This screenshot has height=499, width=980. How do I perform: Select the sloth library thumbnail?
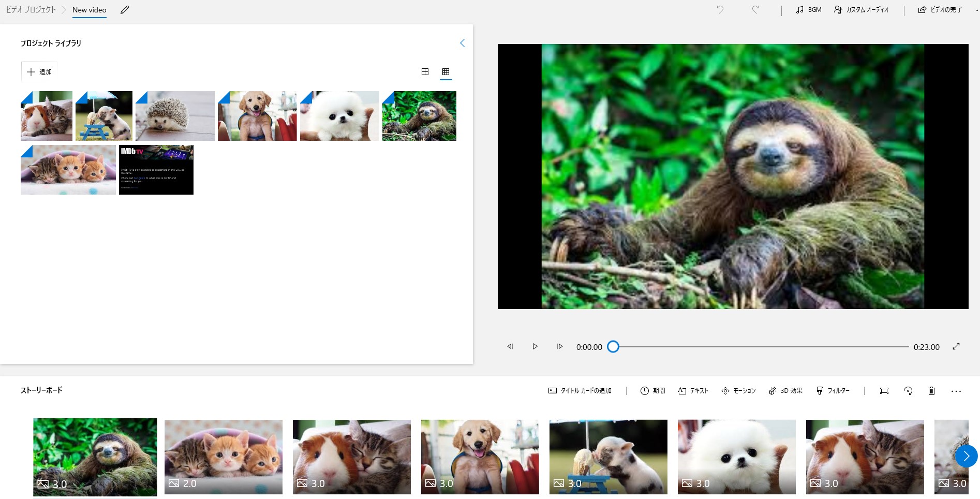pyautogui.click(x=419, y=116)
